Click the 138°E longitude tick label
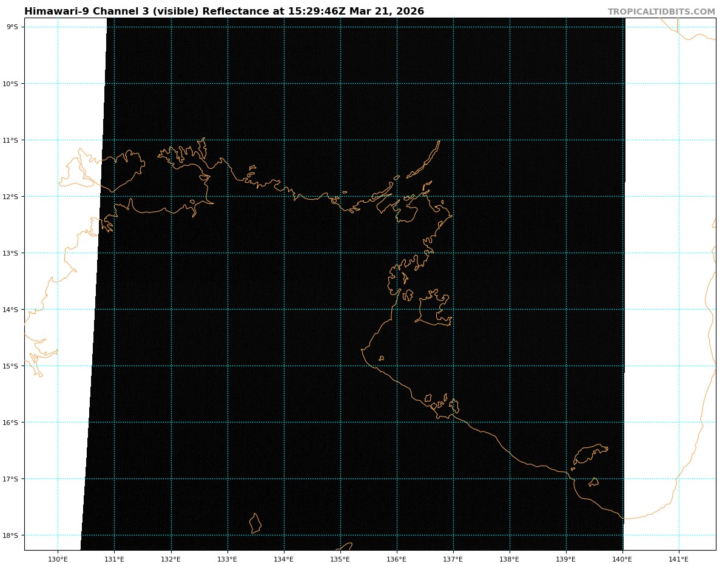This screenshot has height=564, width=728. click(x=510, y=559)
